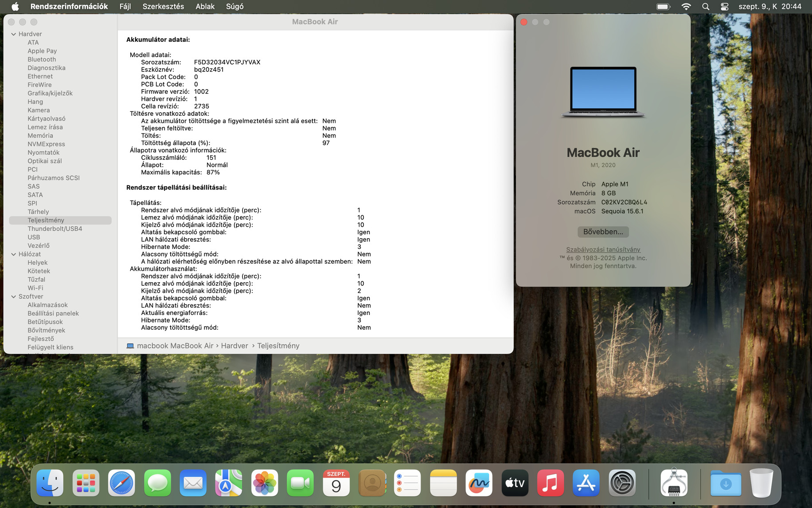The height and width of the screenshot is (508, 812).
Task: Click the MacBook Air laptop image
Action: point(603,92)
